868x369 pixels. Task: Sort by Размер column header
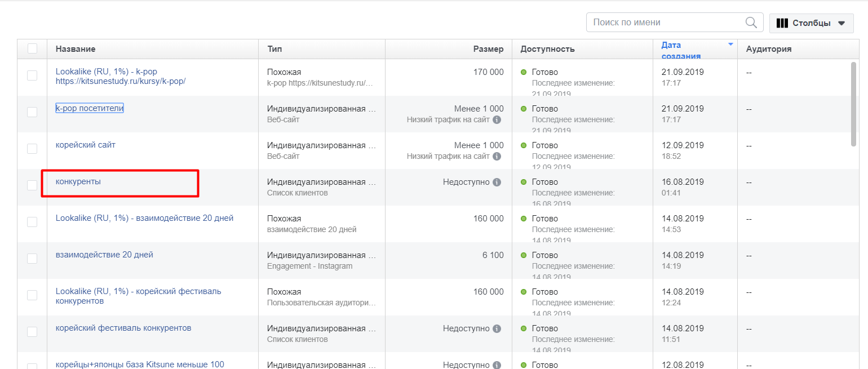click(x=488, y=49)
